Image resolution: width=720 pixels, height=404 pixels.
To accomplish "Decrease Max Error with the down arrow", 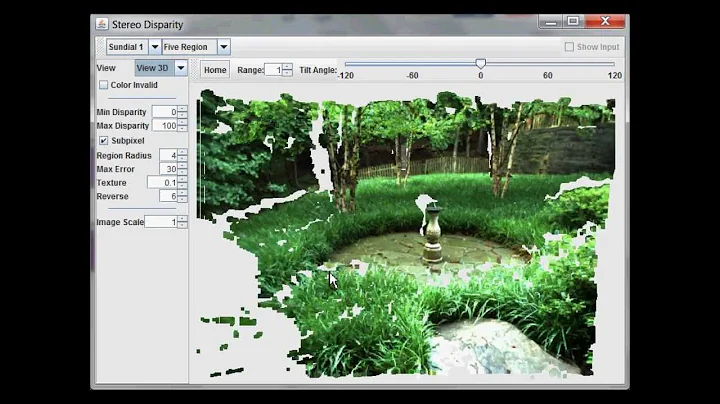I will [x=182, y=172].
